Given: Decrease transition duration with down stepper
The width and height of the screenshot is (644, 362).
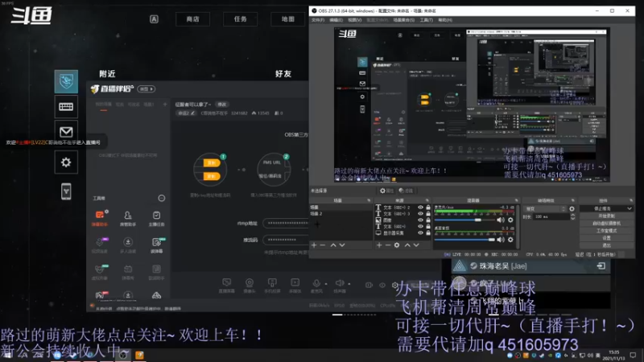Looking at the screenshot, I should pyautogui.click(x=572, y=218).
